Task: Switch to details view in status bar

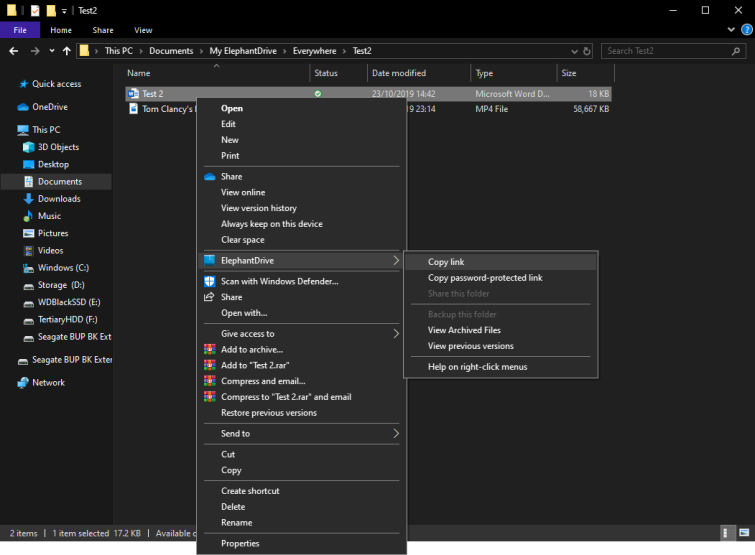Action: (726, 533)
